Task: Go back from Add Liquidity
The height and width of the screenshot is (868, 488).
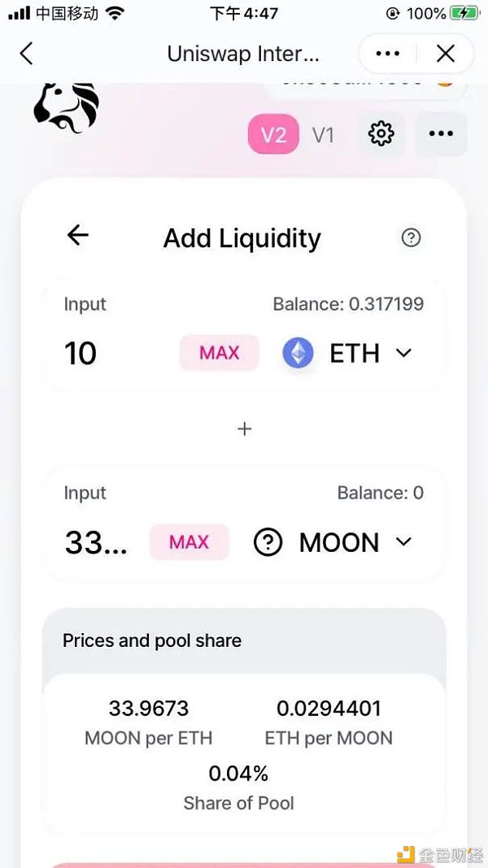Action: coord(78,236)
